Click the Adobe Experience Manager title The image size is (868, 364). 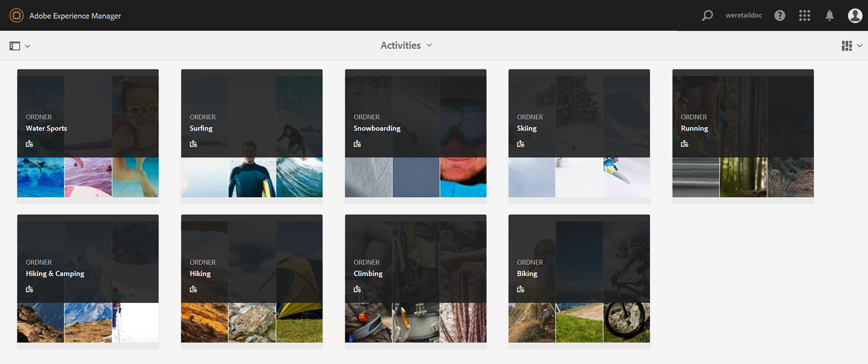(75, 16)
